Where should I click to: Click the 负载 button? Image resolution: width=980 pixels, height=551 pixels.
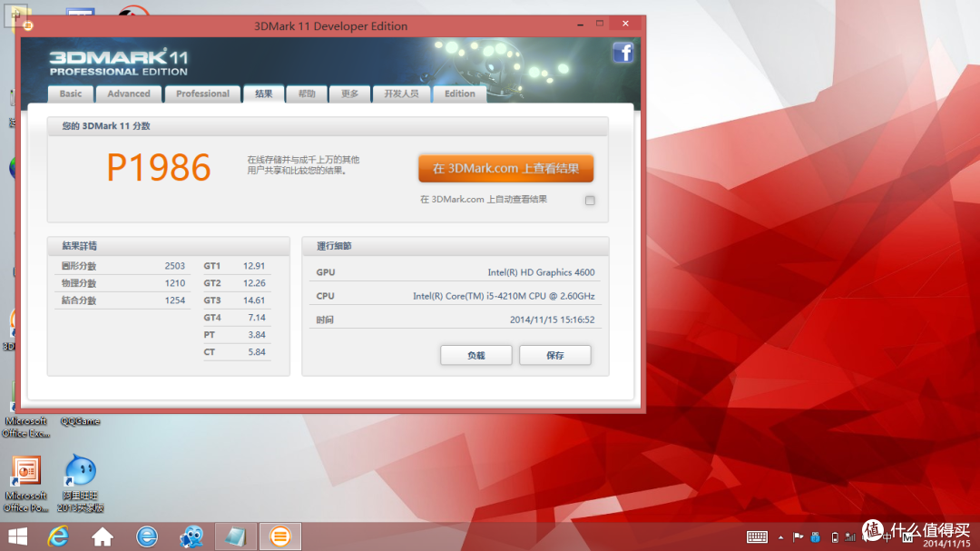point(476,355)
